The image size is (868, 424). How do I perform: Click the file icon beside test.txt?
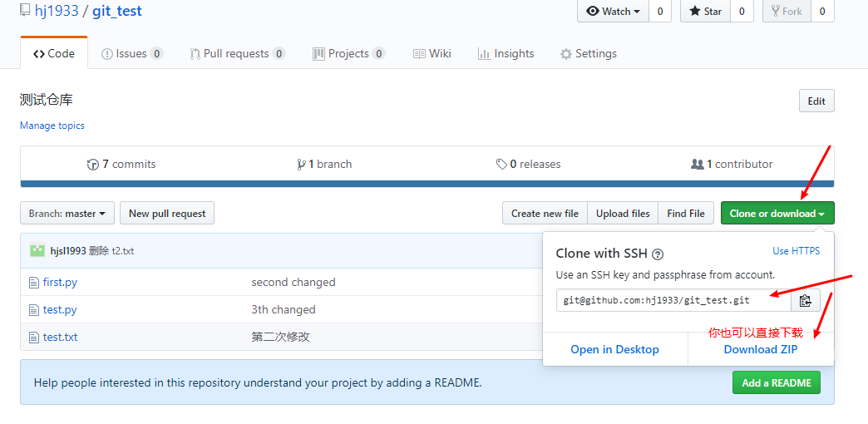pyautogui.click(x=34, y=337)
